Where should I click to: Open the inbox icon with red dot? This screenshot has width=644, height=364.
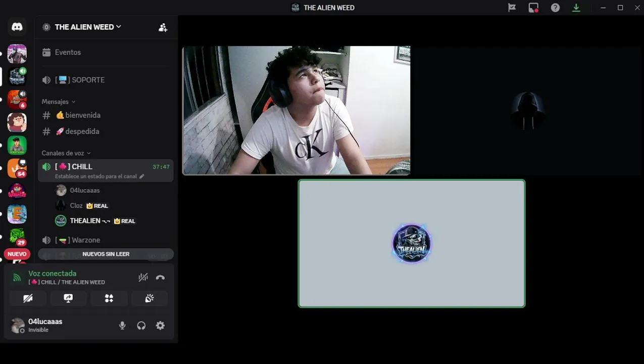tap(533, 8)
